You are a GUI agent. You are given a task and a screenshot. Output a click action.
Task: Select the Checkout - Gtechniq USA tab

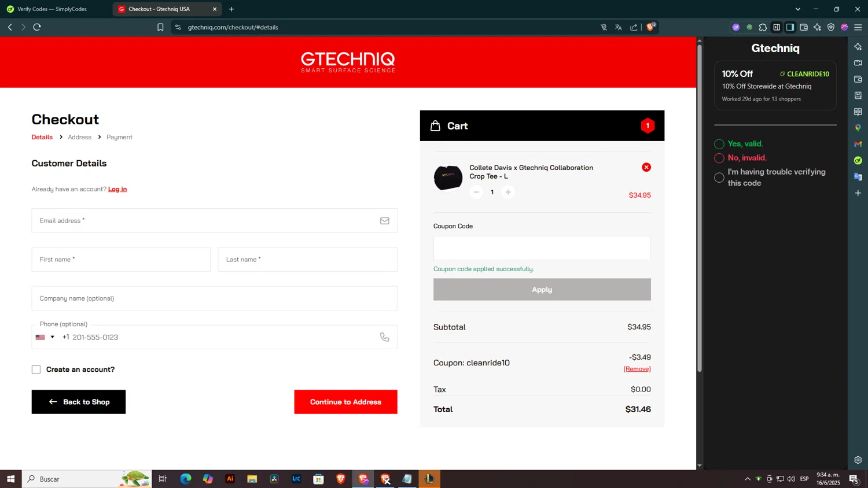[167, 9]
